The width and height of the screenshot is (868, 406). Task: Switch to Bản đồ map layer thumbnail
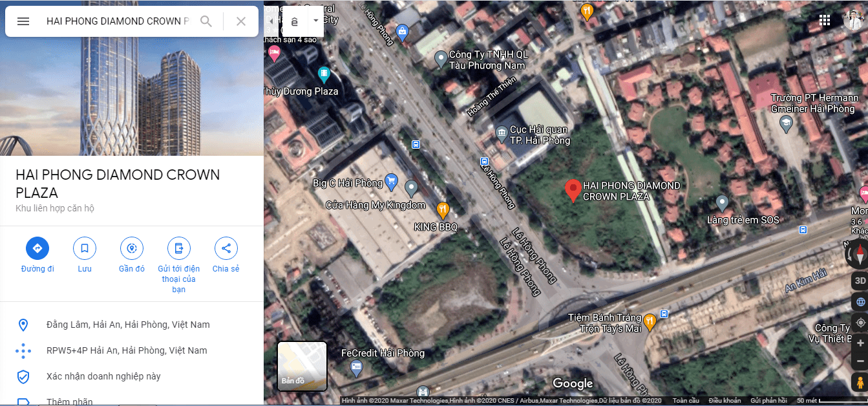pos(302,366)
